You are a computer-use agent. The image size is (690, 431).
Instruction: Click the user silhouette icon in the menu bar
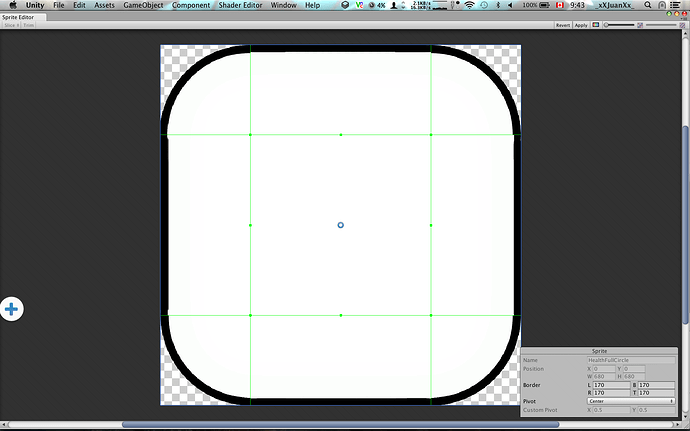click(394, 5)
